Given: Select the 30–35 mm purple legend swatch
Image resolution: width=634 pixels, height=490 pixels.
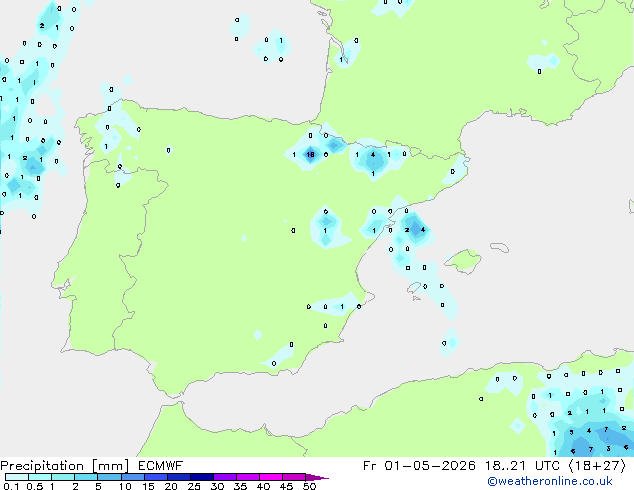Looking at the screenshot, I should pyautogui.click(x=225, y=477).
